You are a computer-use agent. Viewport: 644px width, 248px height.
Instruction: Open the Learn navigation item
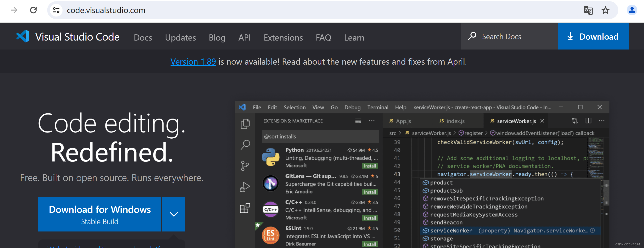pos(354,37)
